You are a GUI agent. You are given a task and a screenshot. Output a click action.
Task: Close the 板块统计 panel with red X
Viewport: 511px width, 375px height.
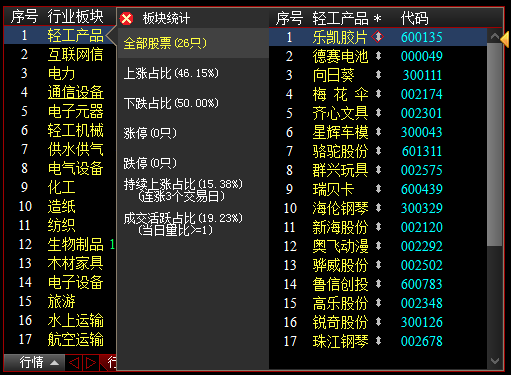pyautogui.click(x=127, y=18)
